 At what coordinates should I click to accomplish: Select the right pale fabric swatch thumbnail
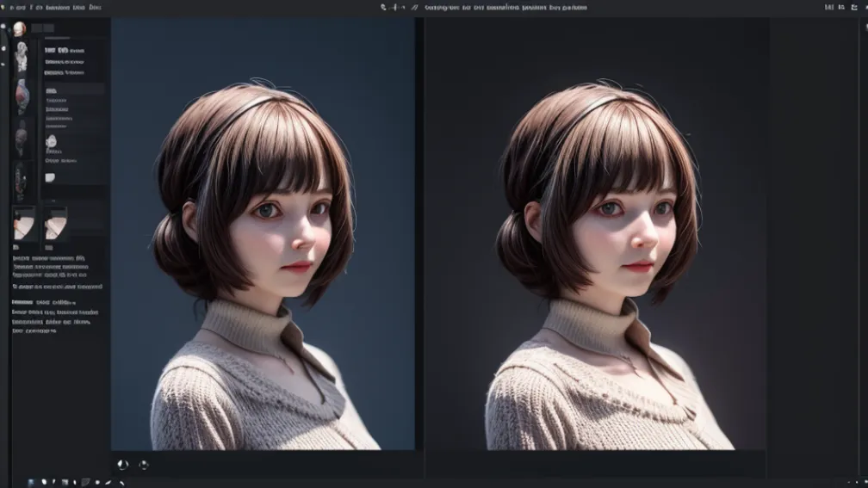click(x=55, y=224)
